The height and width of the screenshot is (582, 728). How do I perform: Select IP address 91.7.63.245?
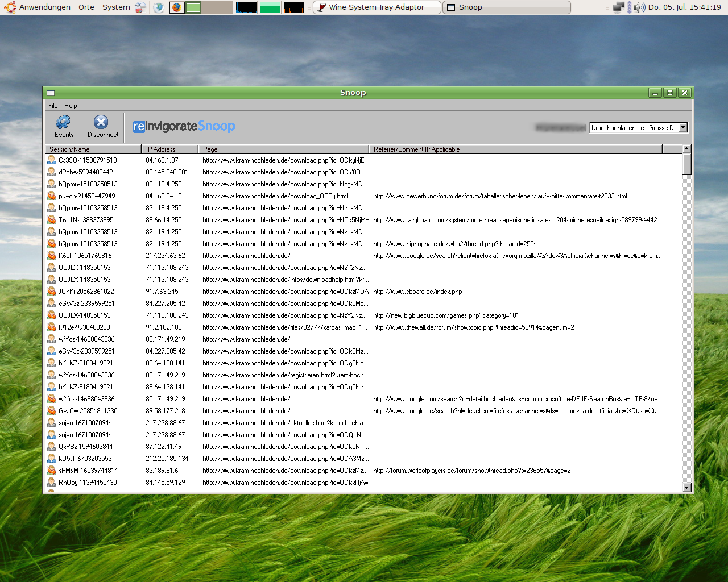click(162, 292)
